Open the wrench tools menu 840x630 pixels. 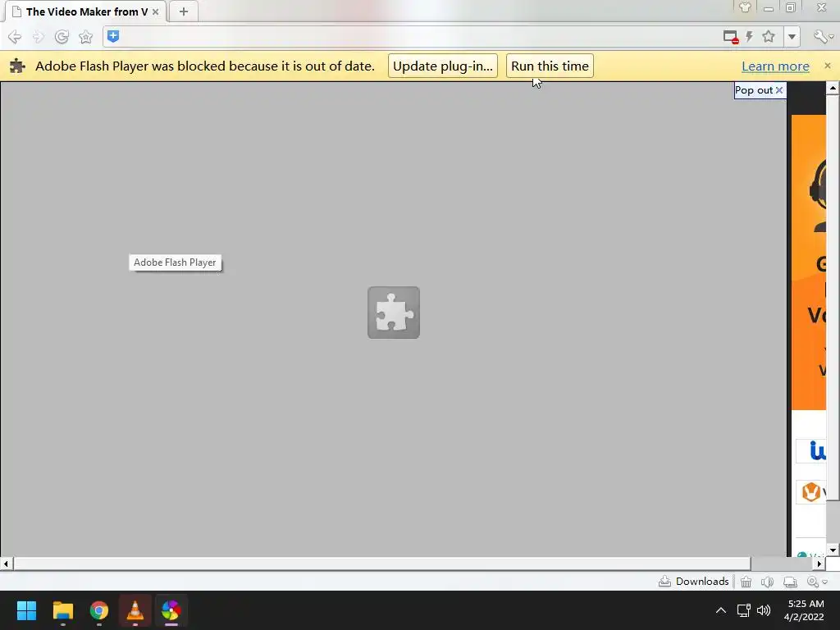[x=822, y=36]
